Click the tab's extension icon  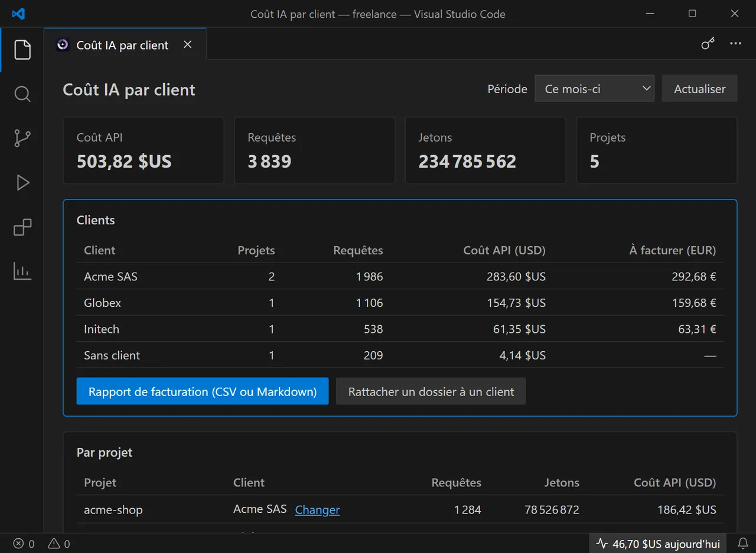point(63,45)
